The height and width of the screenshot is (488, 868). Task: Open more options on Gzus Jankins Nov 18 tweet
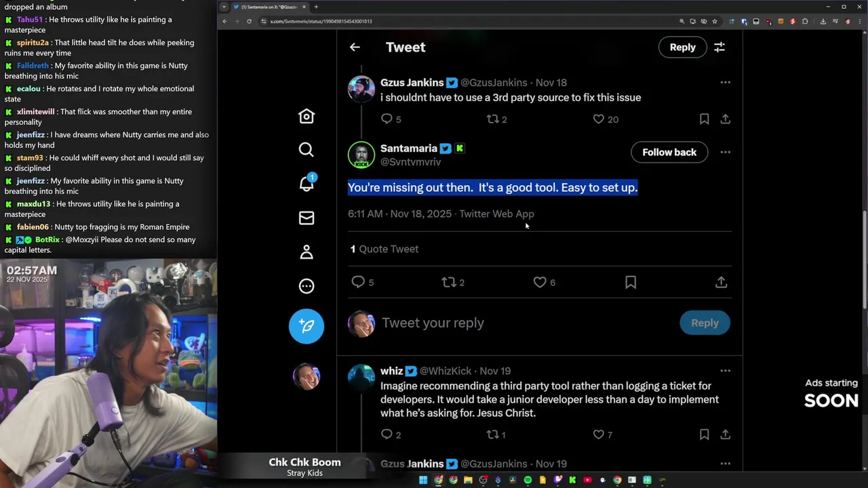[x=725, y=83]
